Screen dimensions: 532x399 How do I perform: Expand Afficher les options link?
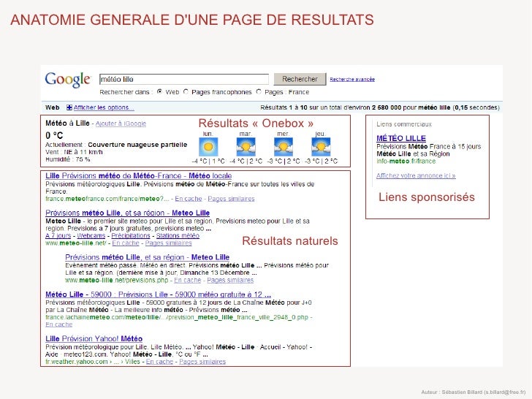tap(104, 107)
